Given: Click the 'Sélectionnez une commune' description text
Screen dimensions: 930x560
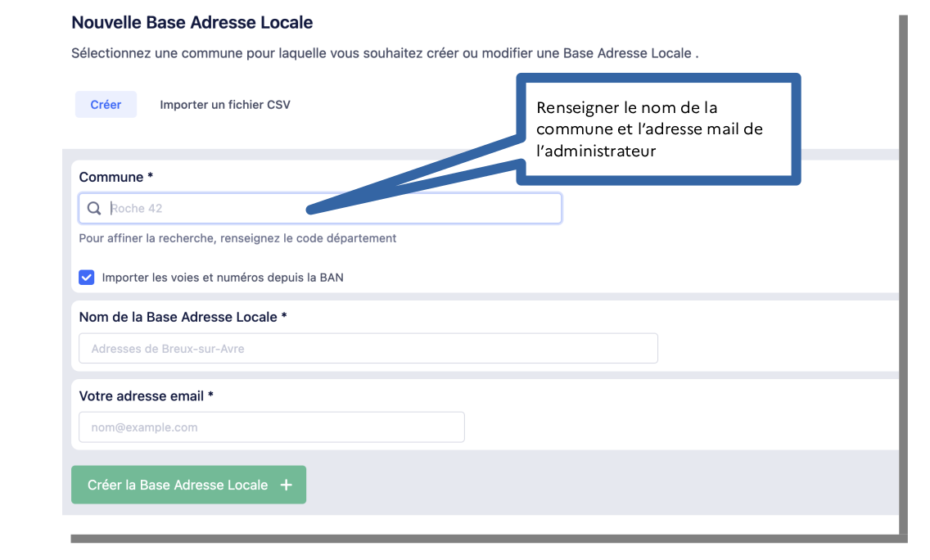Looking at the screenshot, I should (x=385, y=53).
